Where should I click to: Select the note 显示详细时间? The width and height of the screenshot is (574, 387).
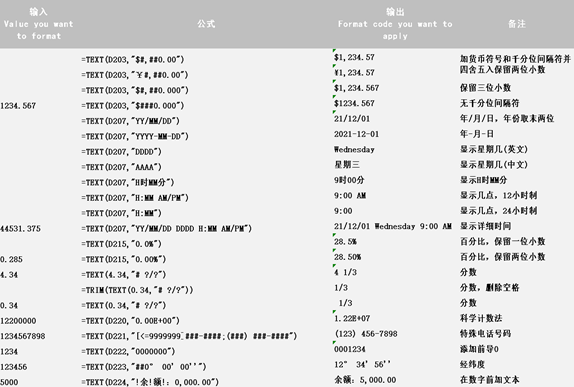[485, 227]
